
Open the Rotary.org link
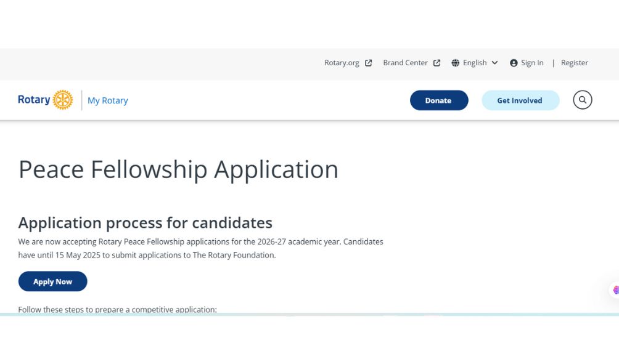(x=342, y=63)
